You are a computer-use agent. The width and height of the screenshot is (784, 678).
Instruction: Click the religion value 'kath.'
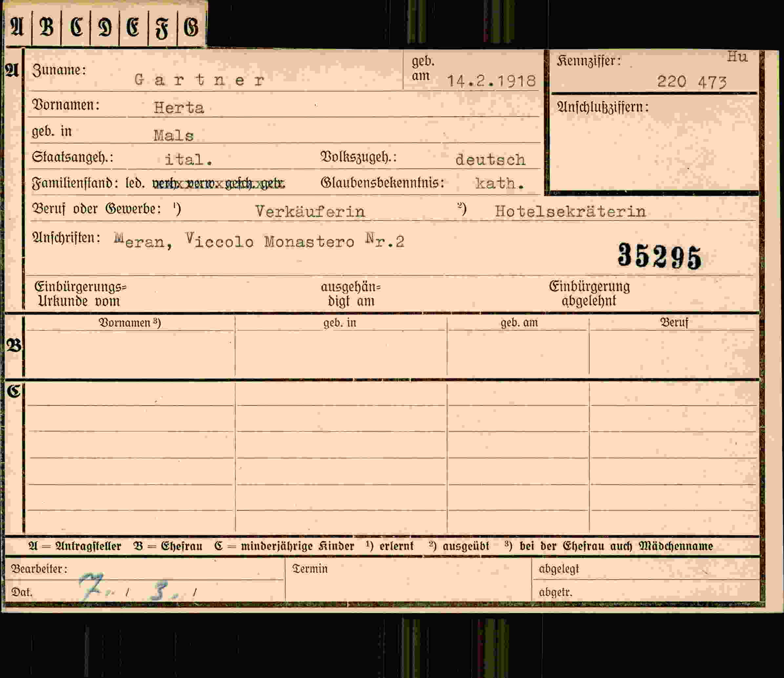click(x=500, y=183)
